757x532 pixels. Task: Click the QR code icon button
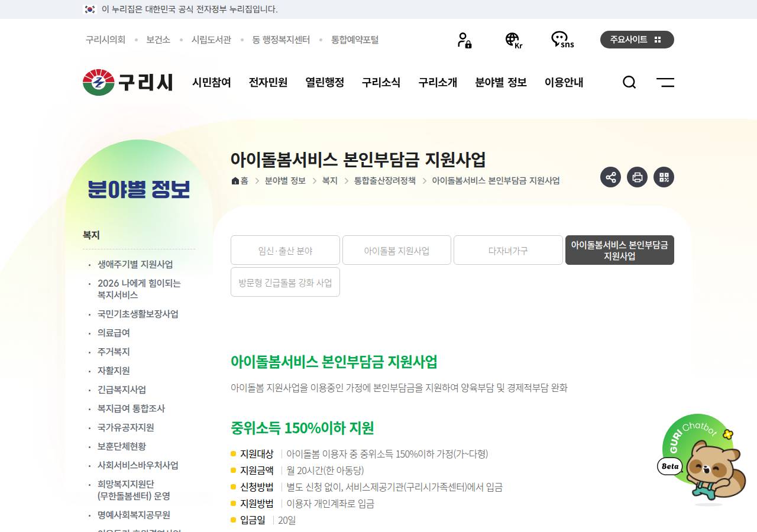pos(664,177)
